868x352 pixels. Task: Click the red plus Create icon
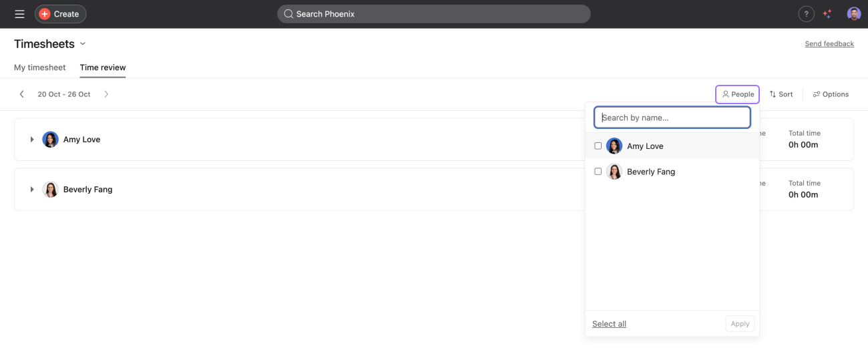tap(45, 14)
